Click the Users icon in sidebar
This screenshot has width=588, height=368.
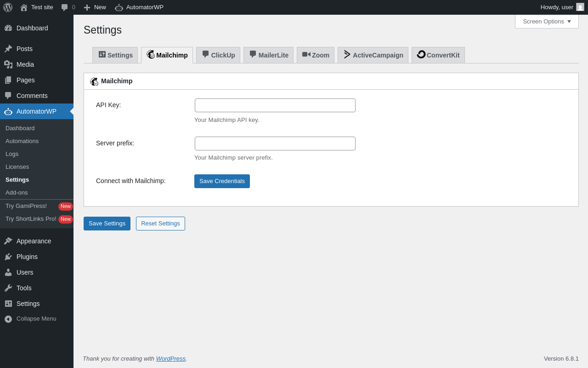click(8, 272)
